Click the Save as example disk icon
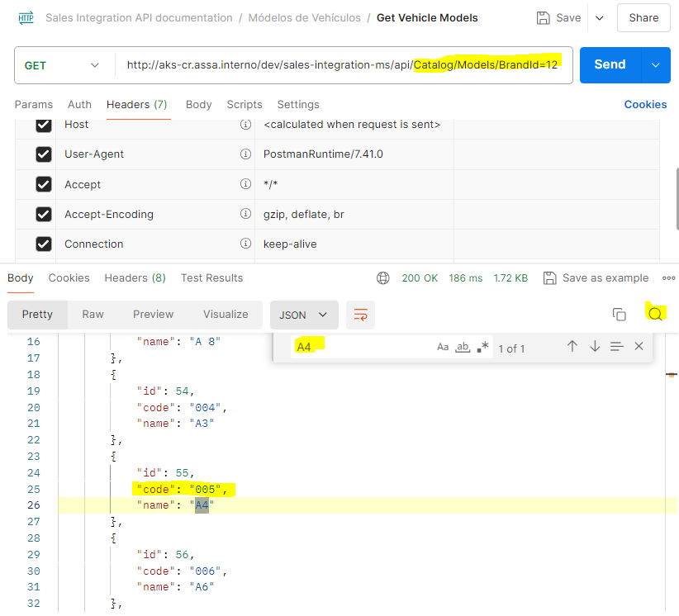This screenshot has height=616, width=679. tap(550, 278)
